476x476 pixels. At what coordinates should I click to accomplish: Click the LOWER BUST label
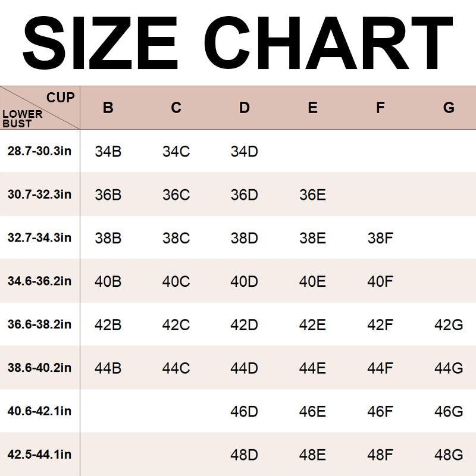tap(22, 118)
